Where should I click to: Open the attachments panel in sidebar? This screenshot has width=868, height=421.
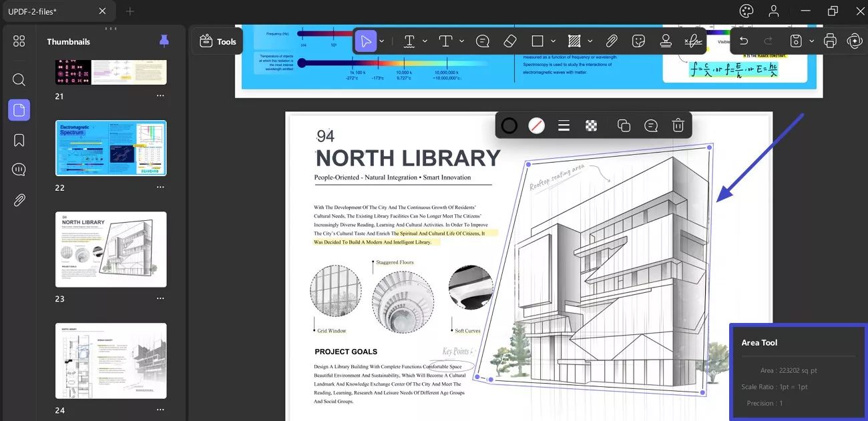click(19, 200)
